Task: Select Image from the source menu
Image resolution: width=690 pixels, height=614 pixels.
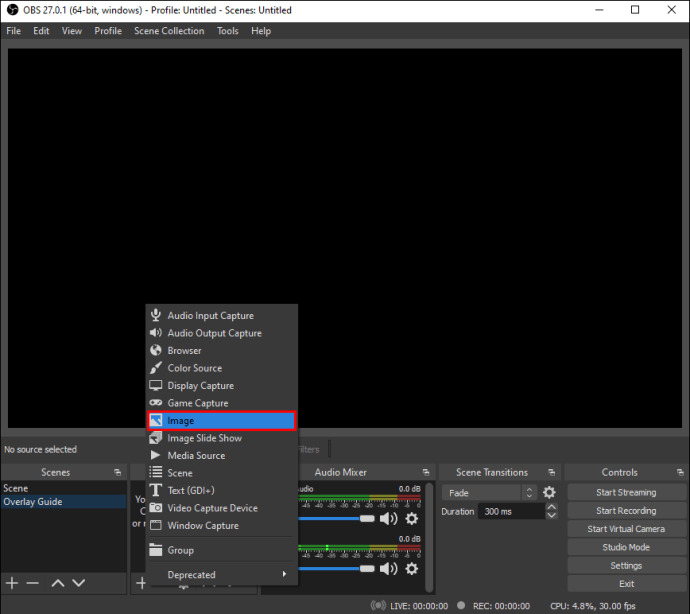Action: click(x=221, y=421)
